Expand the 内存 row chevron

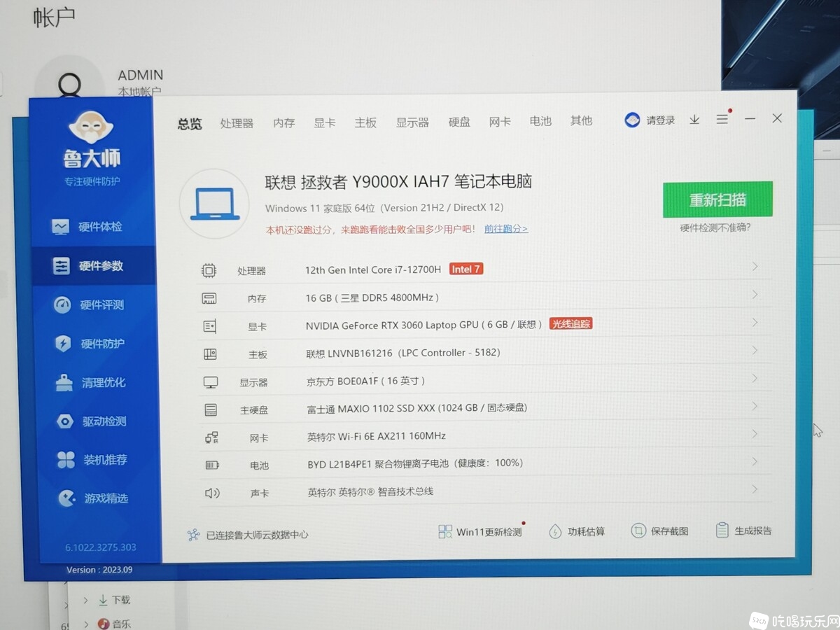pos(755,295)
